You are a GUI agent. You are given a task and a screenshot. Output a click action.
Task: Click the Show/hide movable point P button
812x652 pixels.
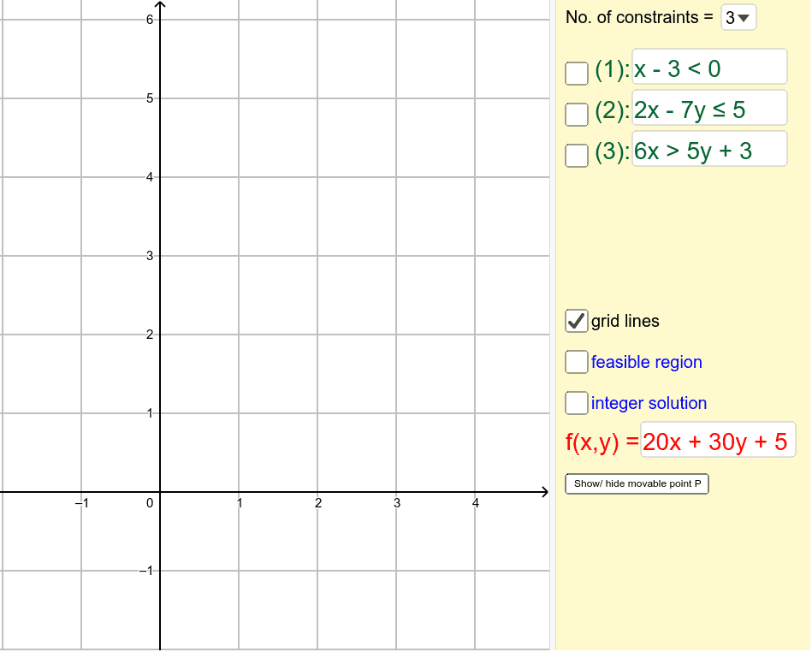[x=637, y=483]
